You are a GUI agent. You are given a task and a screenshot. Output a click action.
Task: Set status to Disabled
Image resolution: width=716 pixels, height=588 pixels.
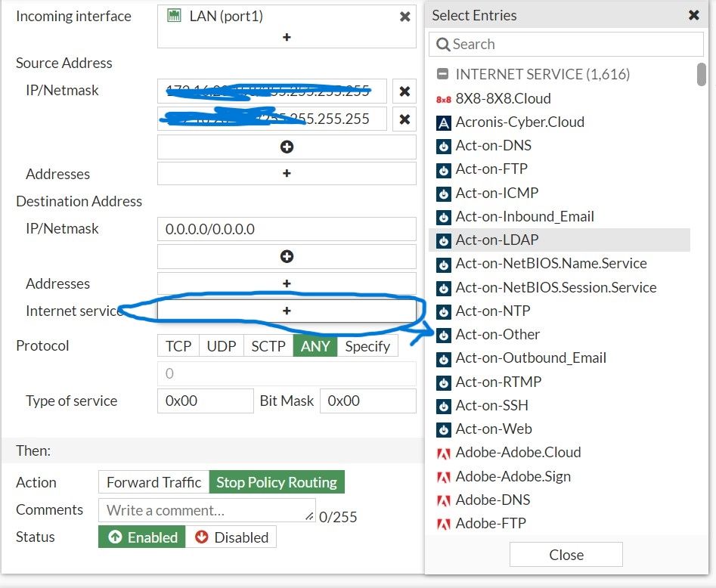click(x=231, y=537)
